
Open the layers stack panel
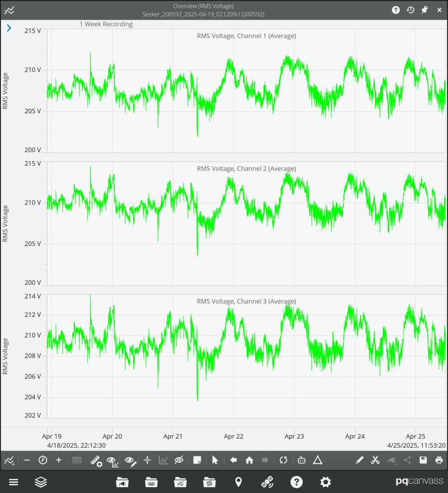[41, 482]
